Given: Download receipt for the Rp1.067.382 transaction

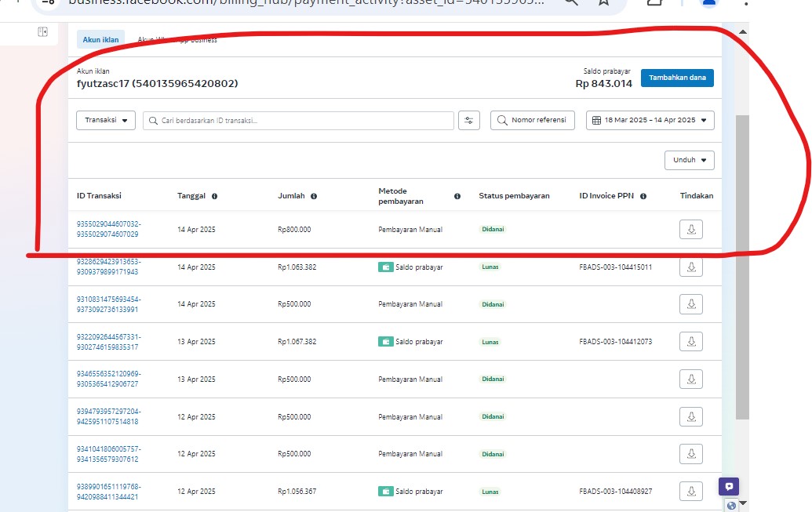Looking at the screenshot, I should (x=690, y=342).
